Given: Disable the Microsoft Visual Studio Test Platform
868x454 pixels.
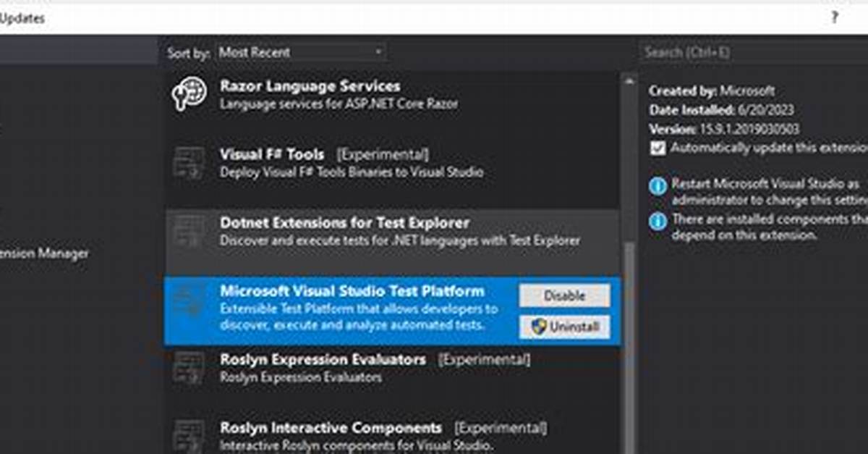Looking at the screenshot, I should point(564,295).
